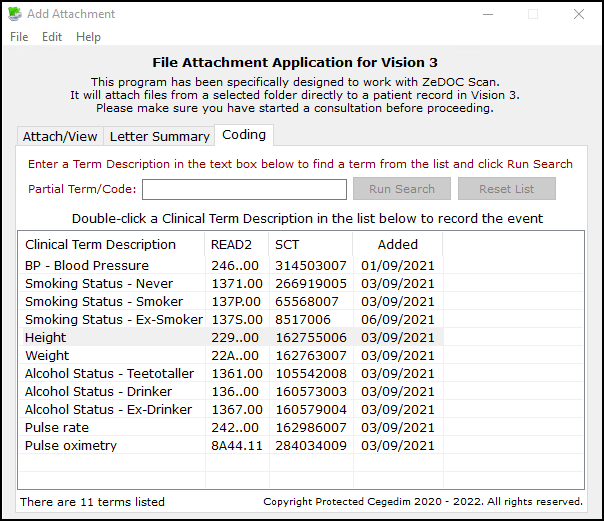Screen dimensions: 604x521
Task: Switch to the Attach/View tab
Action: click(60, 136)
